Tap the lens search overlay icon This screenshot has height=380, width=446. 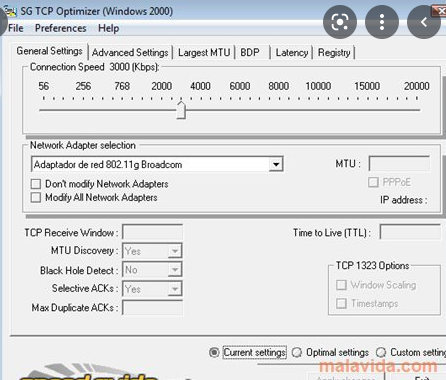(x=340, y=22)
